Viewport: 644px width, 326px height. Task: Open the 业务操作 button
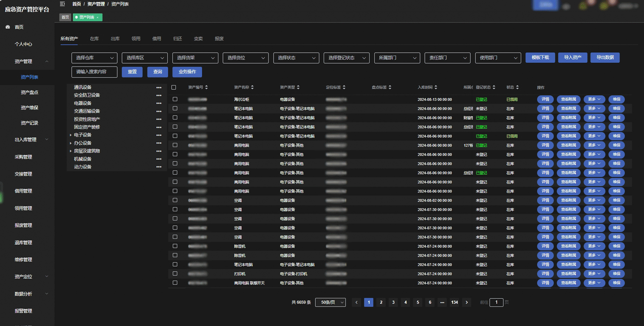click(x=187, y=72)
